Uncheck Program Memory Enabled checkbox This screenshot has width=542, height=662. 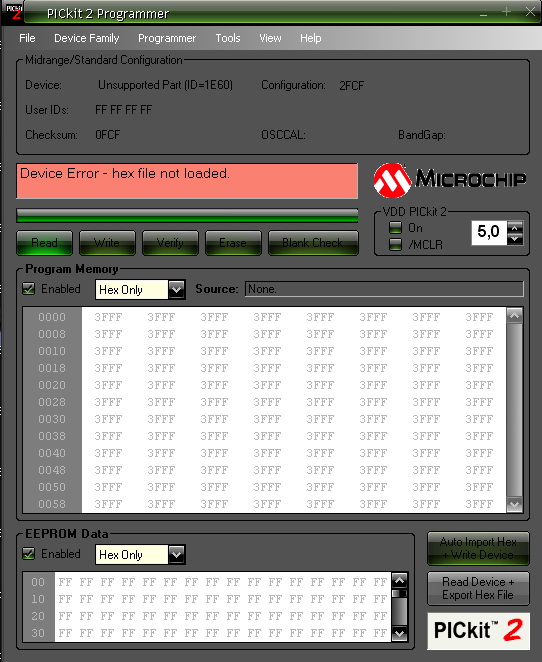coord(29,289)
